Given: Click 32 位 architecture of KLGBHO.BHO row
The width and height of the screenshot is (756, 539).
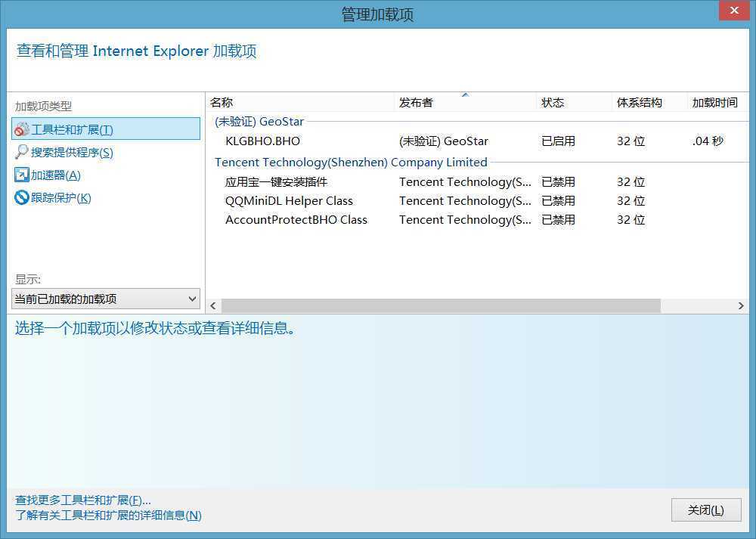Looking at the screenshot, I should coord(631,141).
